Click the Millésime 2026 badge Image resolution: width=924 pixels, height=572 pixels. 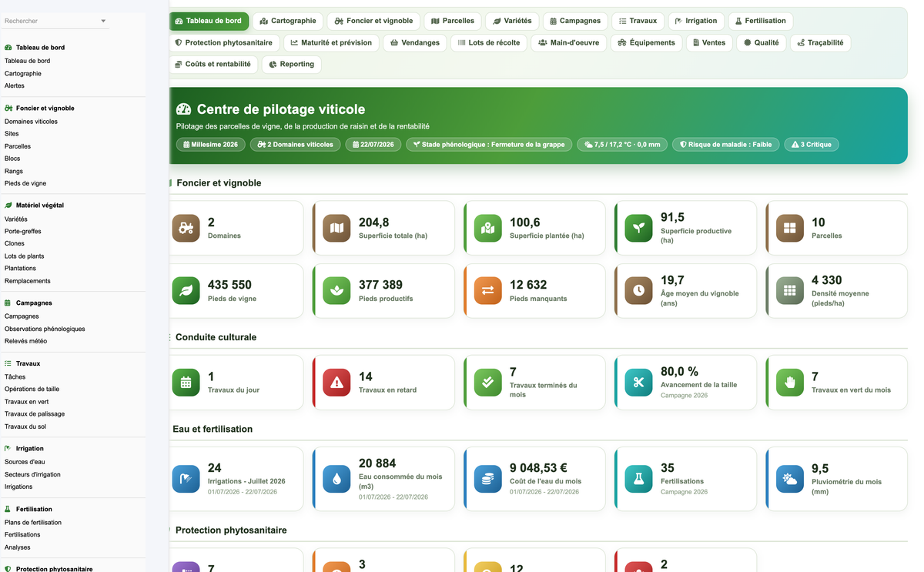click(210, 144)
